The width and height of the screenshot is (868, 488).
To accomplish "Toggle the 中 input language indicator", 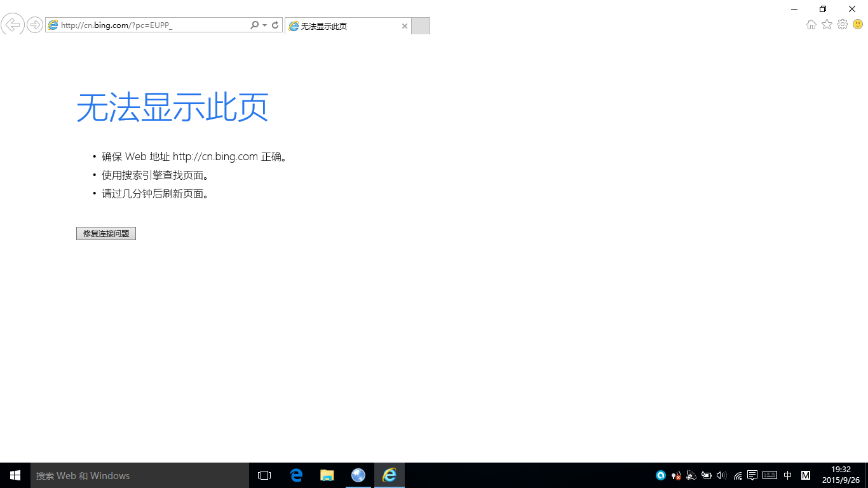I will (788, 475).
